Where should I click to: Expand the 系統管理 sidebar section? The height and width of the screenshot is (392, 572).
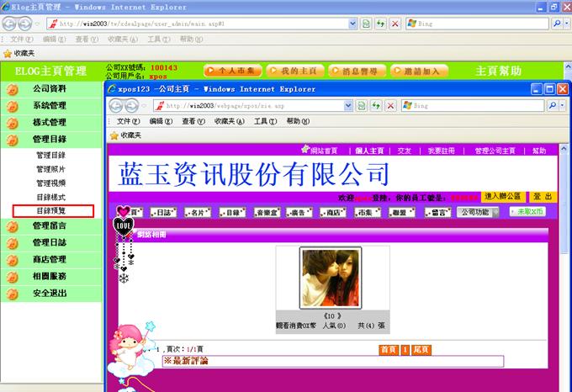pos(49,105)
